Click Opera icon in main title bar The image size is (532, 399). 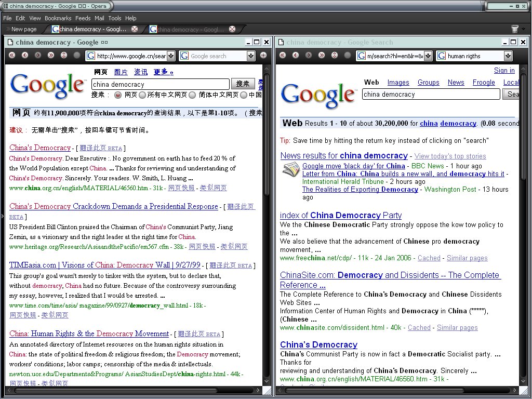point(5,6)
